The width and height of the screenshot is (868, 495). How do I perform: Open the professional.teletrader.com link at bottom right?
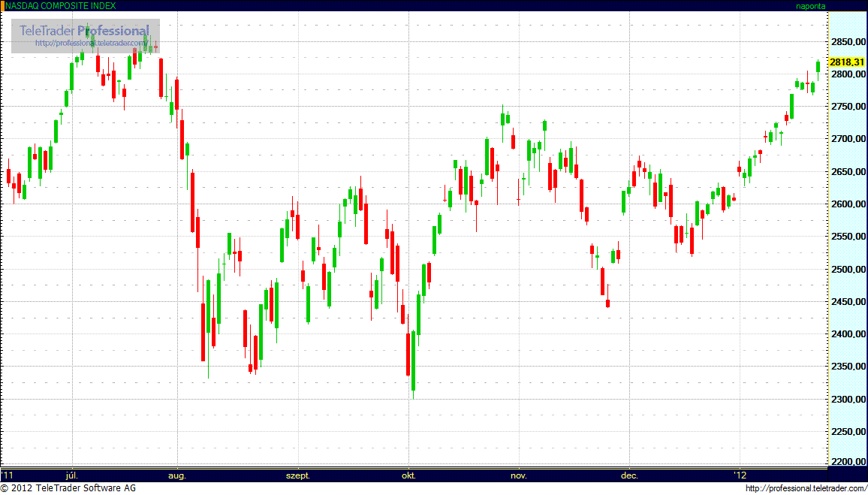click(806, 488)
